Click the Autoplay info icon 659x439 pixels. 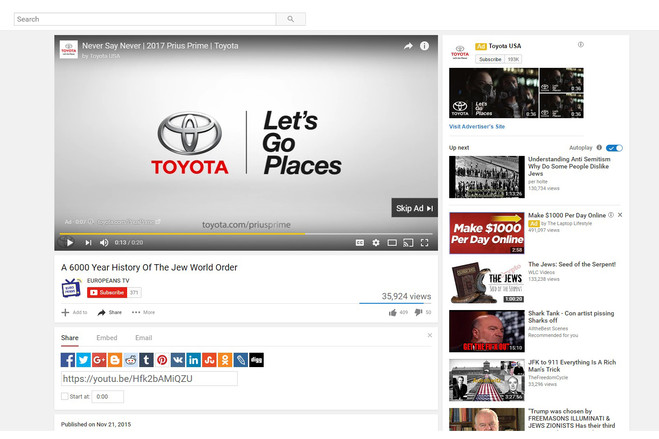click(599, 147)
